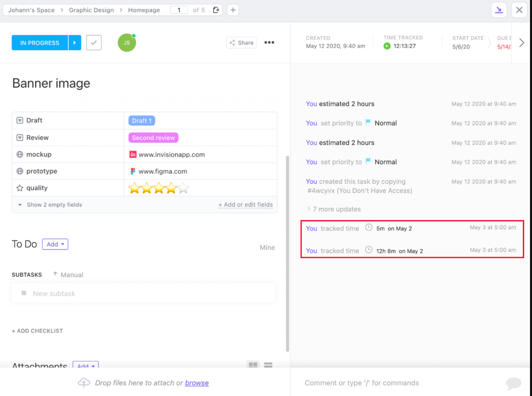Select Graphic Design breadcrumb
The image size is (532, 396).
point(91,10)
